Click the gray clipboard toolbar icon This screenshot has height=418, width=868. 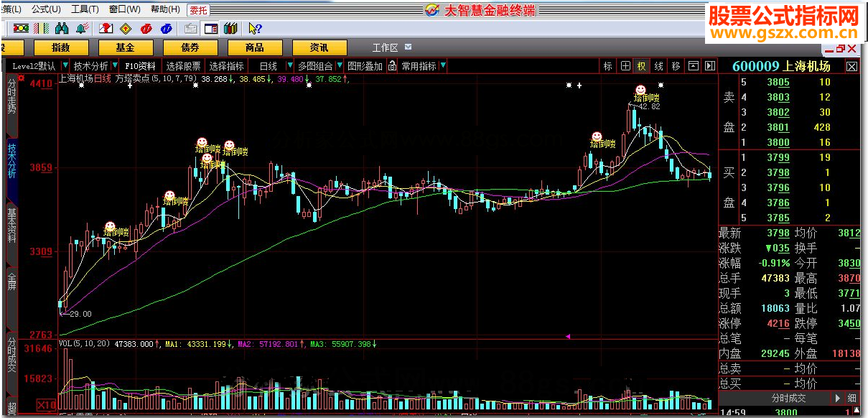point(191,28)
